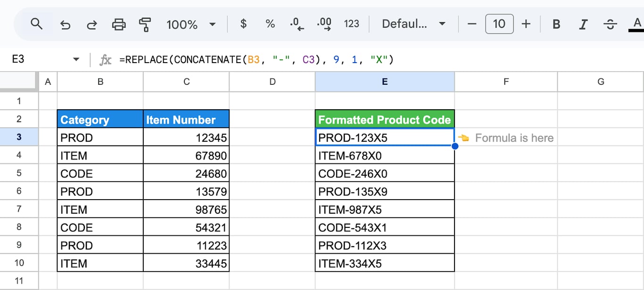Select row 11 header
The height and width of the screenshot is (290, 644).
click(x=19, y=281)
